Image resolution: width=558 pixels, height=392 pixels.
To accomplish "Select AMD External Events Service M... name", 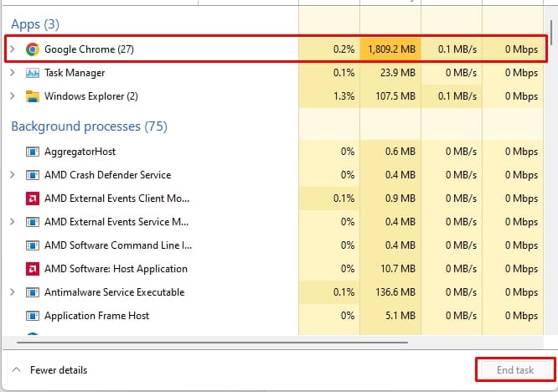I will click(x=116, y=222).
